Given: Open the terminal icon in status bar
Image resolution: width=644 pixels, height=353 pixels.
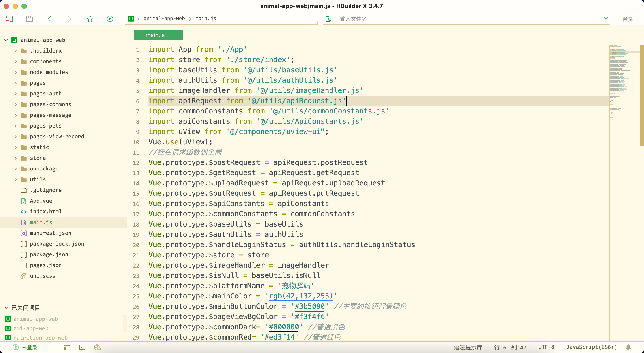Looking at the screenshot, I should pyautogui.click(x=82, y=347).
